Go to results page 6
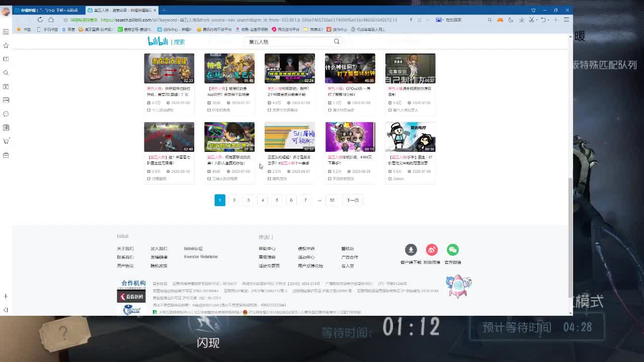Image resolution: width=644 pixels, height=362 pixels. [x=291, y=200]
